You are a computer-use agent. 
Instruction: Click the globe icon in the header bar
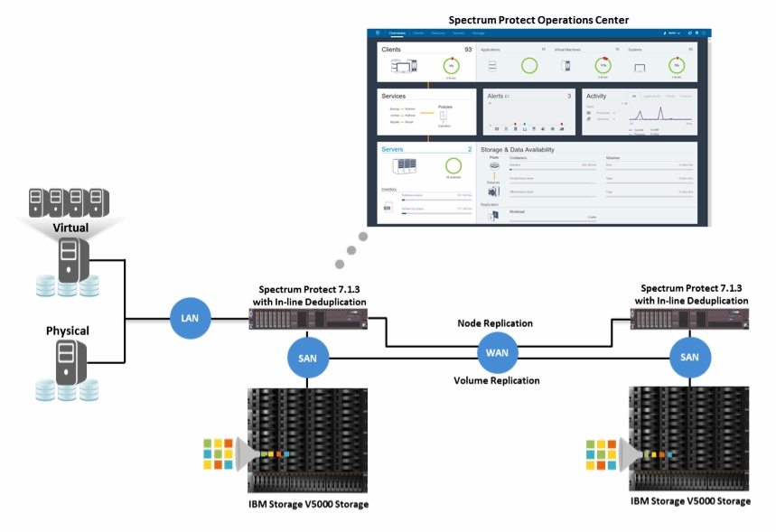pos(690,33)
